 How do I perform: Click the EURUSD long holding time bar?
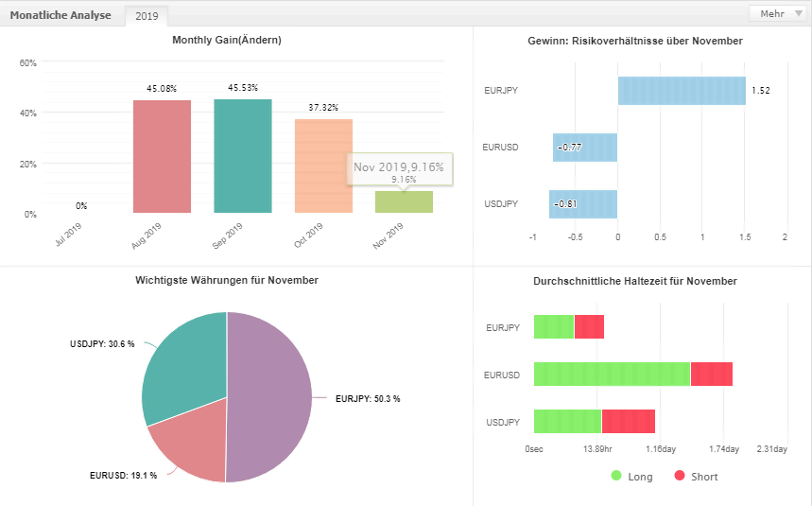click(613, 374)
